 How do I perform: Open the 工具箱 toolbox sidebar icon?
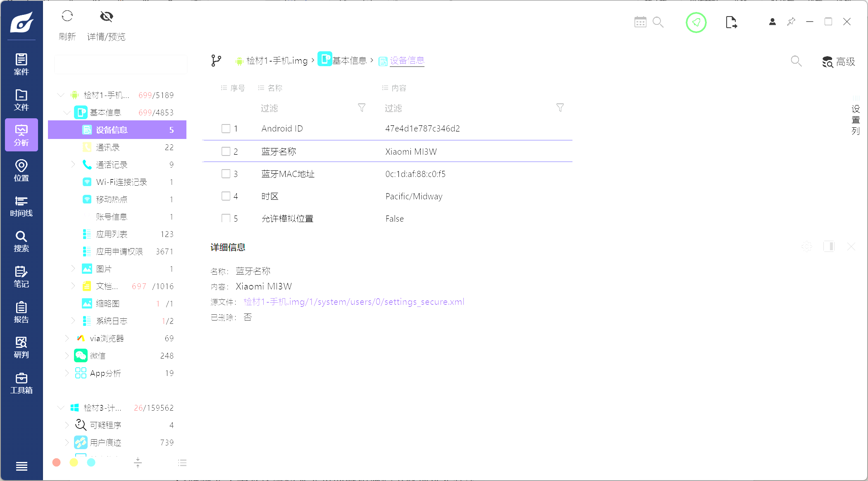point(21,383)
